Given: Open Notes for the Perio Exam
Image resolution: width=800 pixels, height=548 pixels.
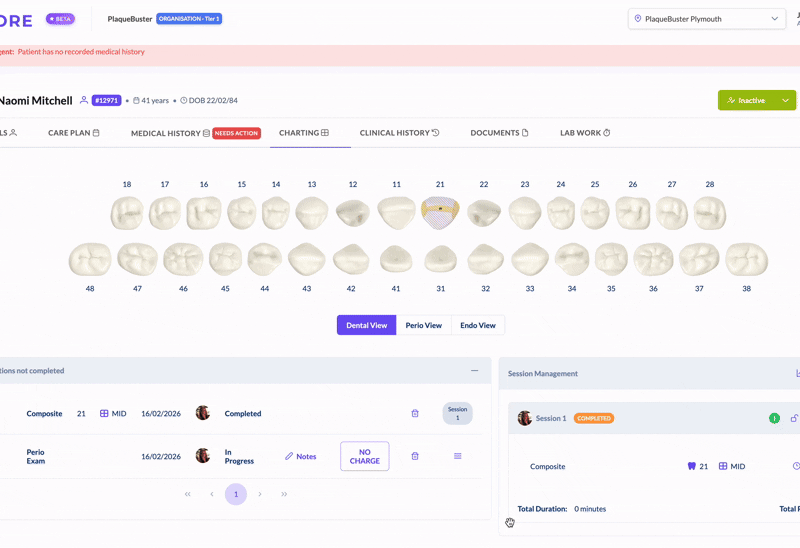Looking at the screenshot, I should tap(300, 456).
